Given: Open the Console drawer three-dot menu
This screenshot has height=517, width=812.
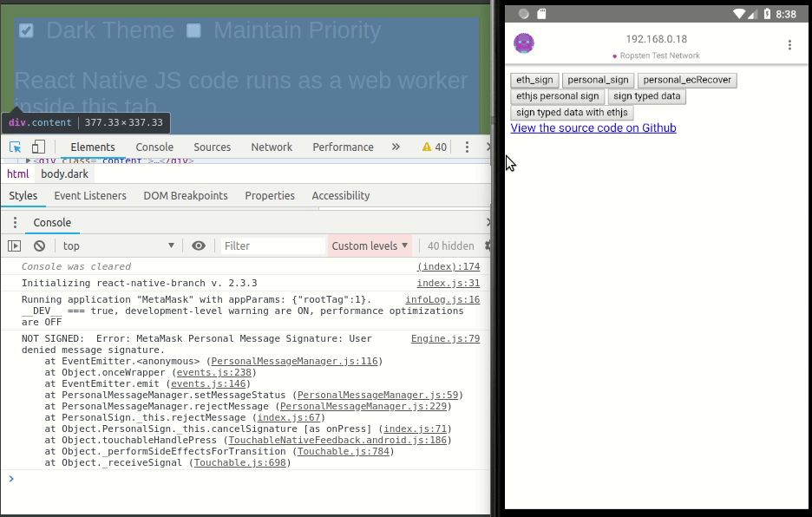Looking at the screenshot, I should tap(15, 223).
